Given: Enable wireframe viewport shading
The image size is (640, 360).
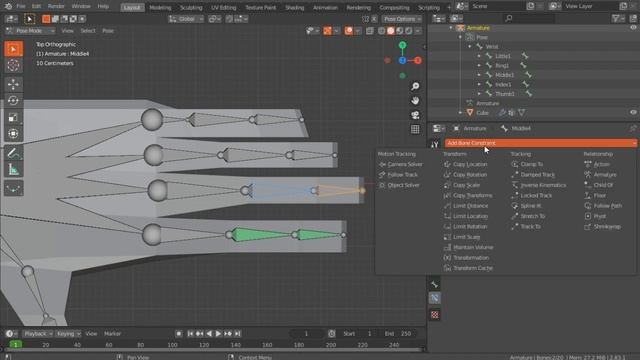Looking at the screenshot, I should tap(381, 31).
